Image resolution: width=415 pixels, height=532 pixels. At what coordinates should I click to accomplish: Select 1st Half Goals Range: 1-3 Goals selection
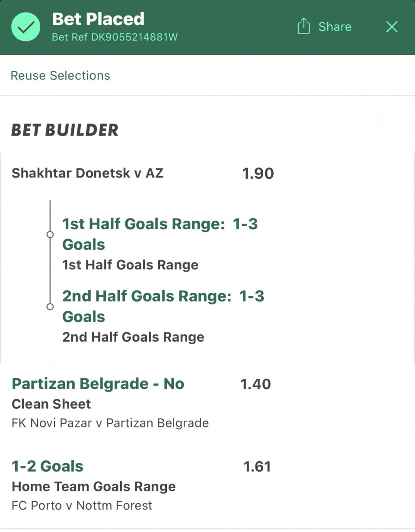point(160,234)
